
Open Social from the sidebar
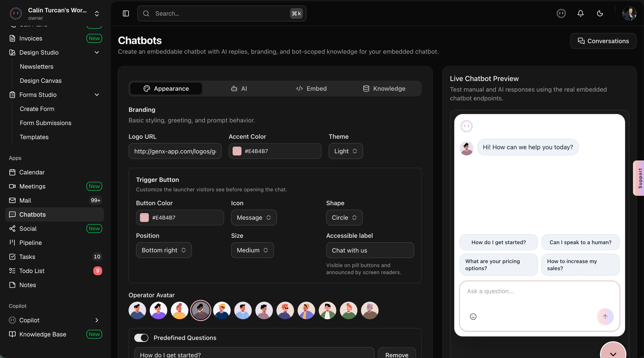[x=55, y=229]
